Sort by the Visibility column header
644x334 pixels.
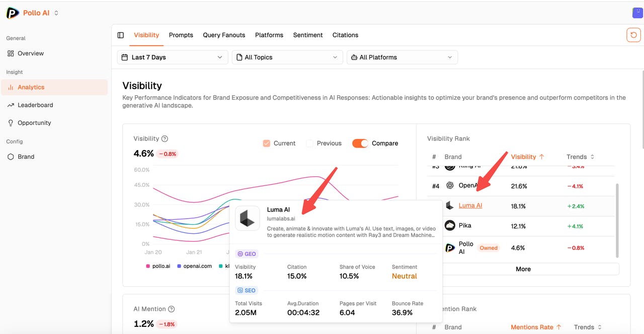pyautogui.click(x=527, y=157)
